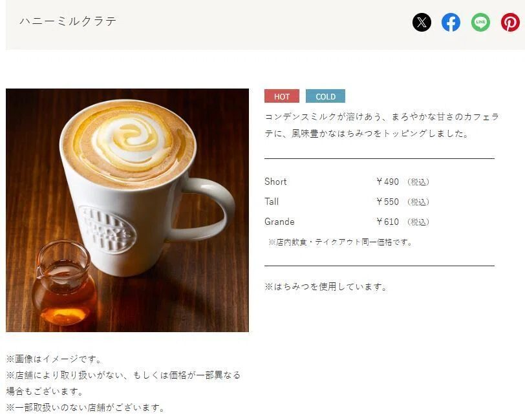The width and height of the screenshot is (525, 420).
Task: Click the ¥490 Short price
Action: tap(387, 182)
